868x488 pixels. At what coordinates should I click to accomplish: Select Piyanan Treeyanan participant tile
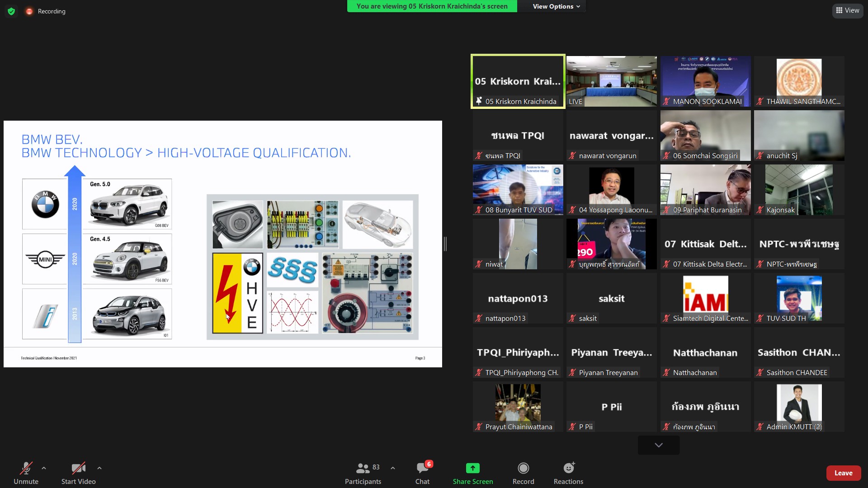[612, 352]
